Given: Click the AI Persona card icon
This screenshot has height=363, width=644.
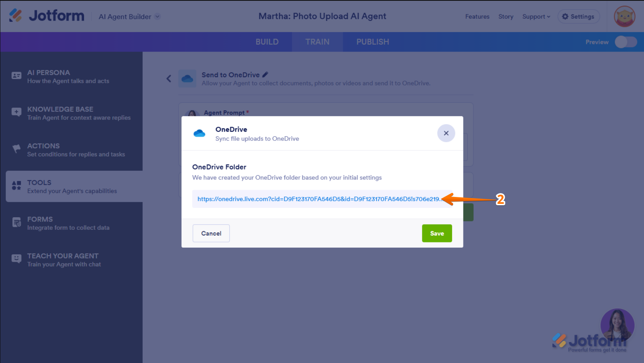Looking at the screenshot, I should point(16,76).
